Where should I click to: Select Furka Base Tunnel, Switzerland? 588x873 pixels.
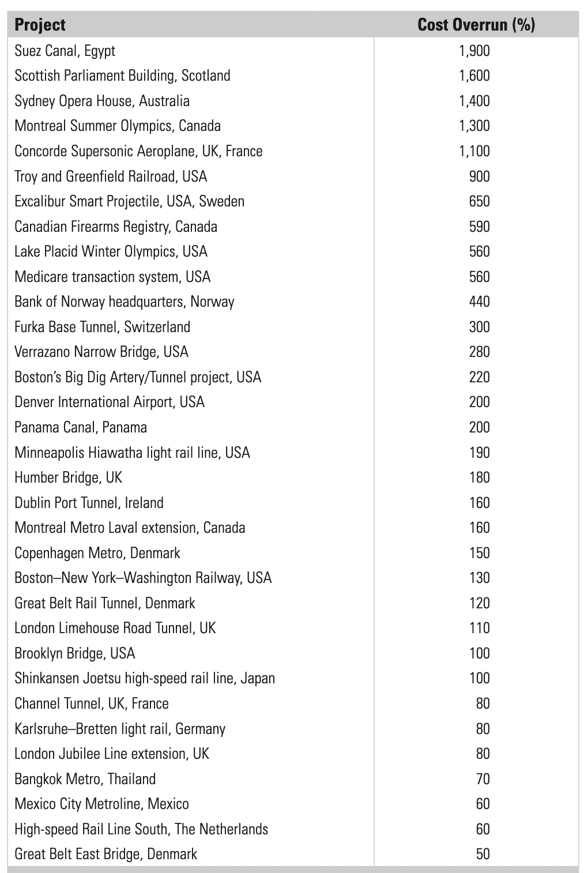point(102,327)
